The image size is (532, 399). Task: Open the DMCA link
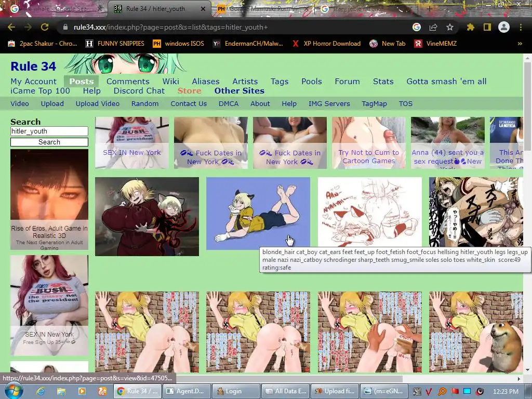coord(229,104)
